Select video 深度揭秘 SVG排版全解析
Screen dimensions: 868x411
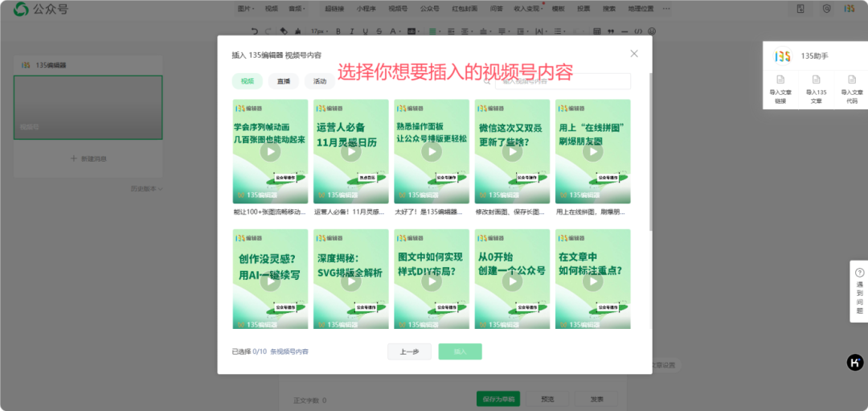(351, 279)
